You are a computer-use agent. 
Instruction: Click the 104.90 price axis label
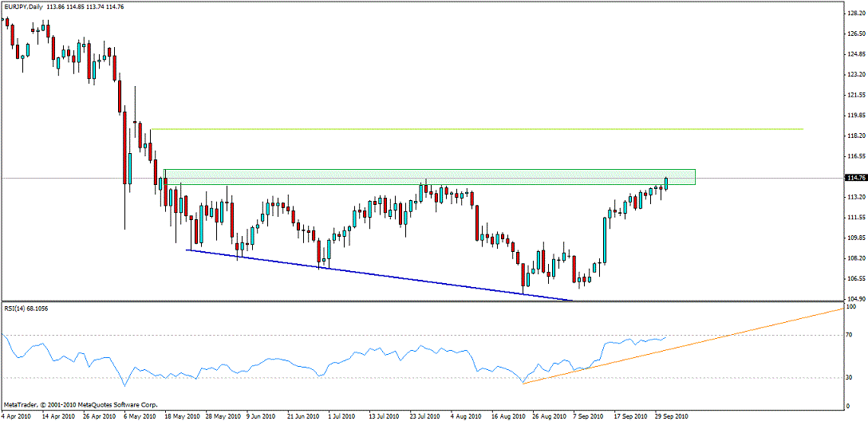854,299
